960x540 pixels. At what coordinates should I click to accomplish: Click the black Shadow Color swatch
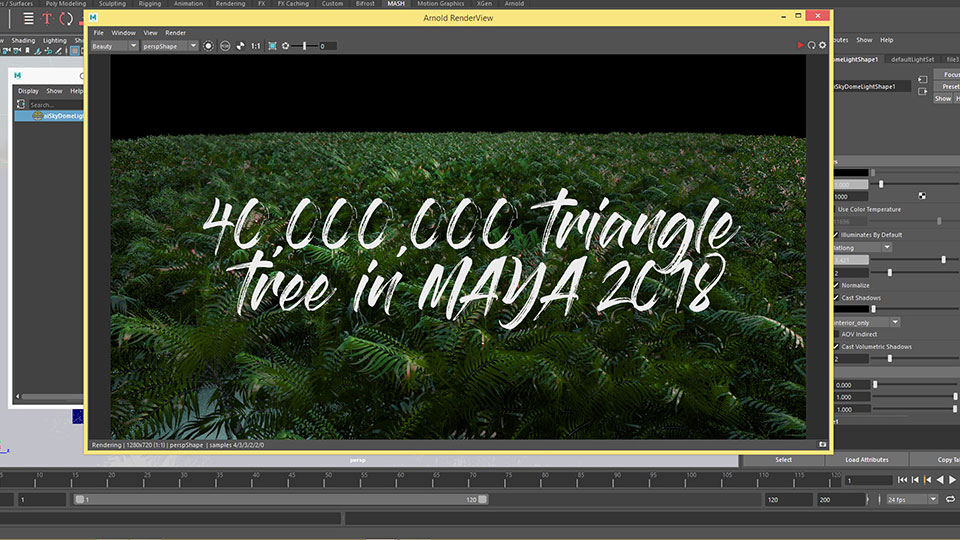(x=850, y=309)
